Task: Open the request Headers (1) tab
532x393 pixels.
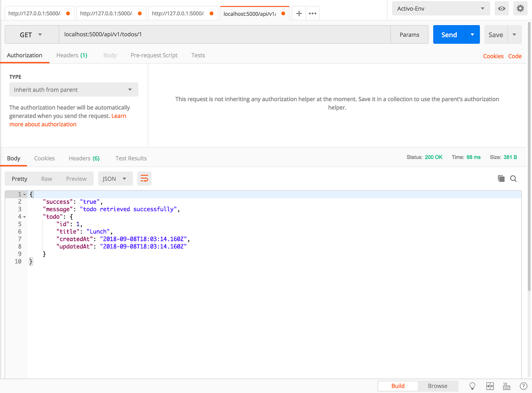Action: [x=72, y=55]
